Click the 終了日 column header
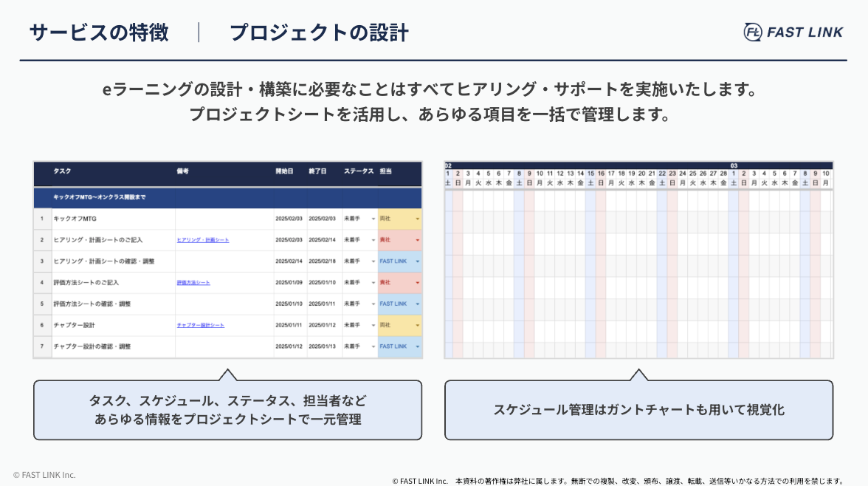Image resolution: width=868 pixels, height=486 pixels. tap(317, 171)
